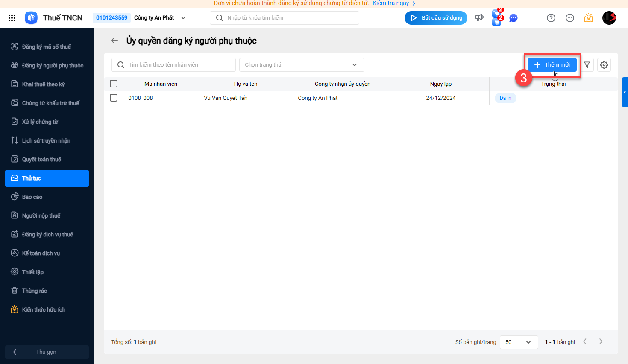Go to Khai thuế theo kỳ
This screenshot has height=364, width=628.
47,84
